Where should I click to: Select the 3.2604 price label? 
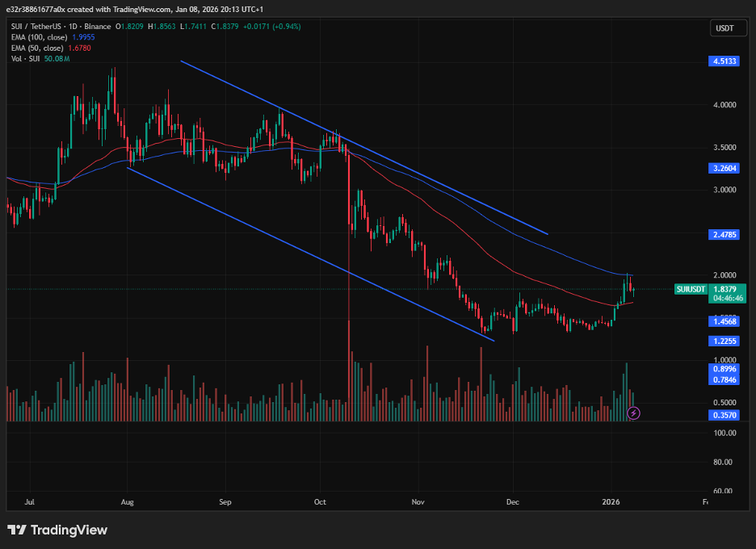tap(724, 168)
